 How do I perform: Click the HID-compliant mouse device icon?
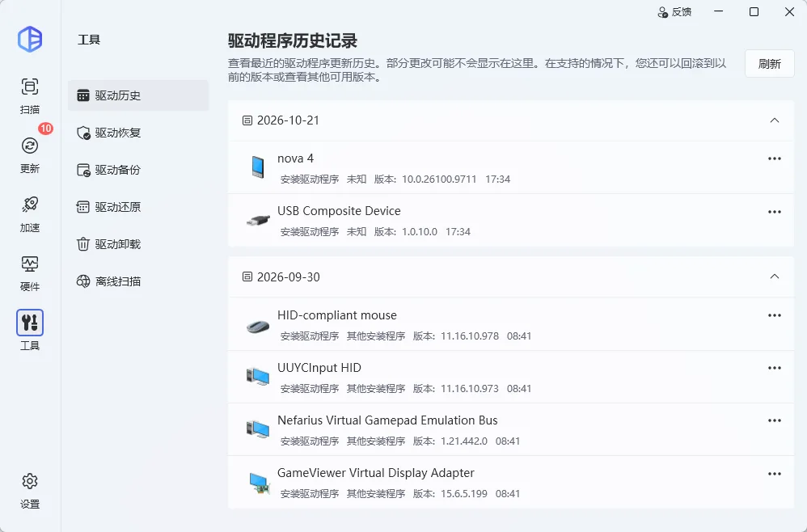[258, 326]
